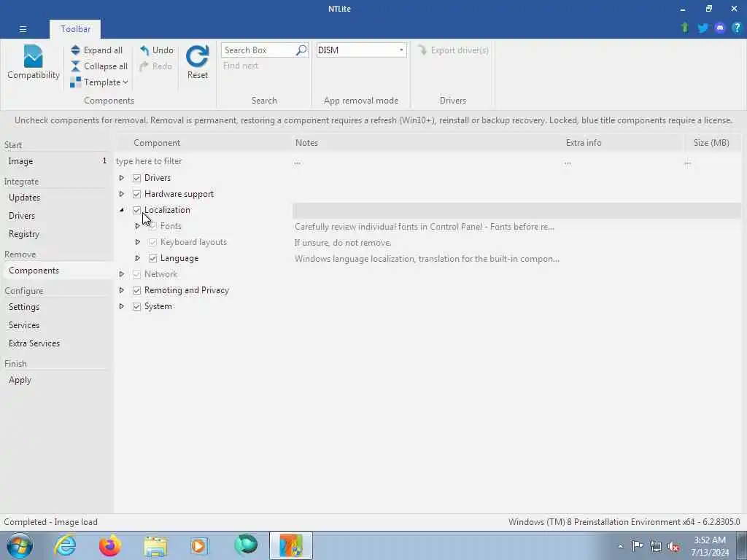The width and height of the screenshot is (747, 560).
Task: Uncheck the Drivers component
Action: [x=136, y=178]
